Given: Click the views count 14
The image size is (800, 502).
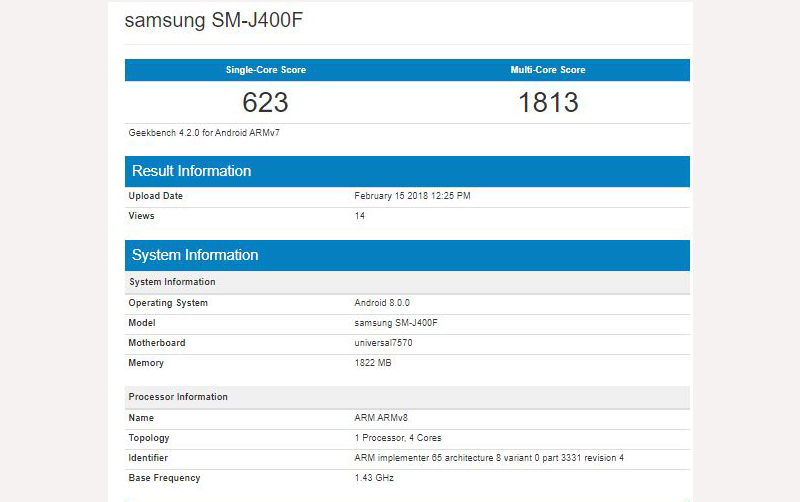Looking at the screenshot, I should (360, 216).
